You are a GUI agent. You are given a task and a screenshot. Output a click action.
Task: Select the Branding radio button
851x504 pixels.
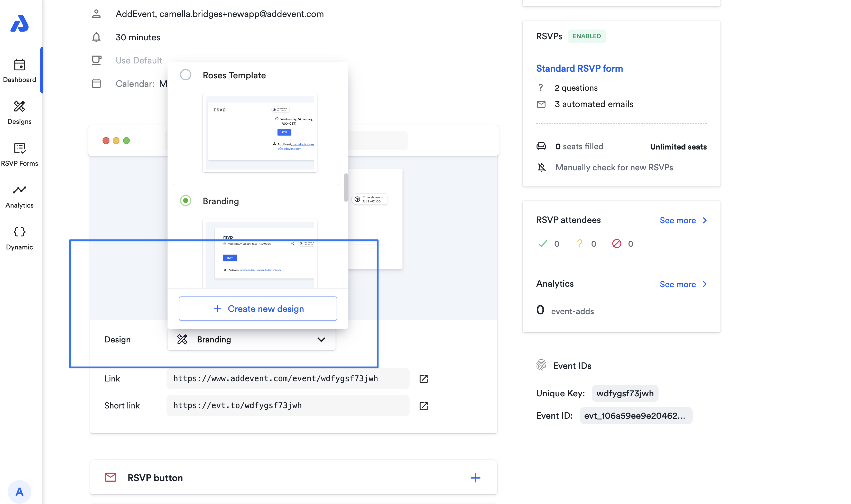tap(186, 201)
